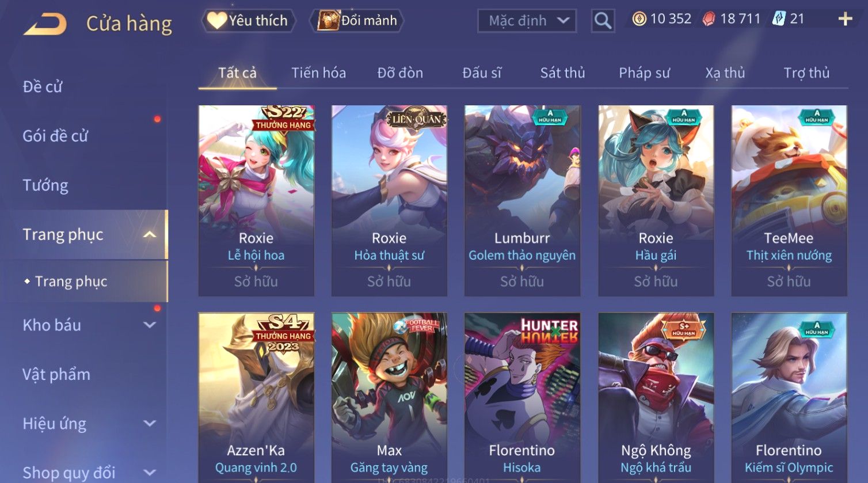The image size is (868, 483).
Task: Open the Tướng sidebar menu item
Action: 45,185
